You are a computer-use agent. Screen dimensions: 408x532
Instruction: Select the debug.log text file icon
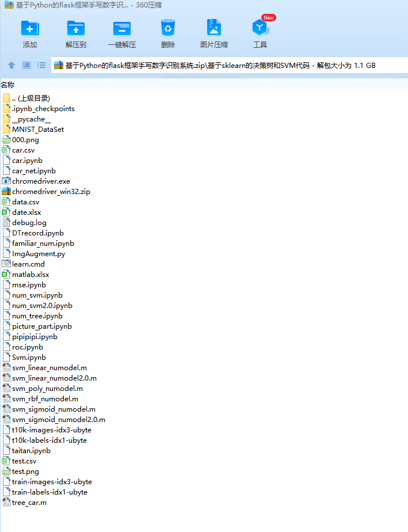pyautogui.click(x=6, y=223)
